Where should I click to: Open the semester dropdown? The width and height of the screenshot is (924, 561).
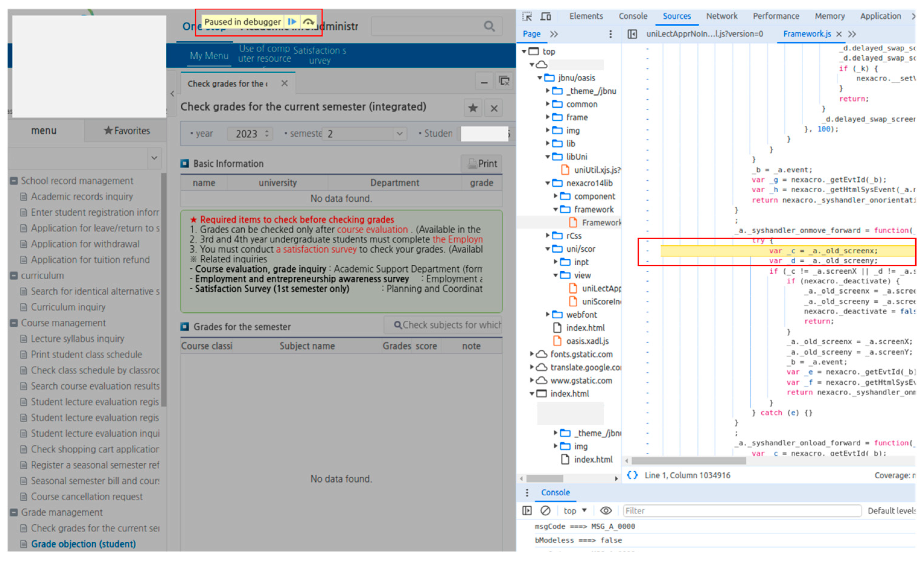(x=399, y=134)
